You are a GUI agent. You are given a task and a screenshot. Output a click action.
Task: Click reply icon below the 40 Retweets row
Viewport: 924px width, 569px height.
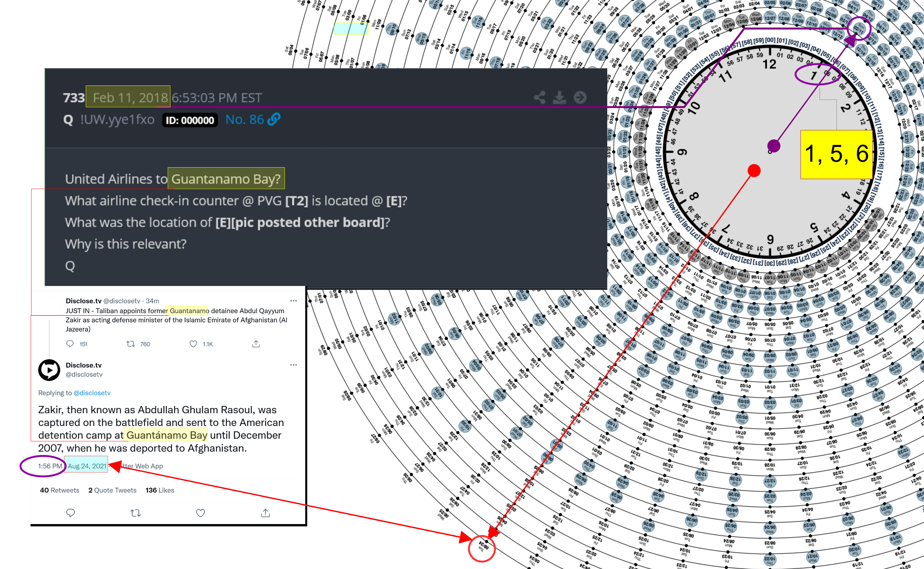coord(71,513)
